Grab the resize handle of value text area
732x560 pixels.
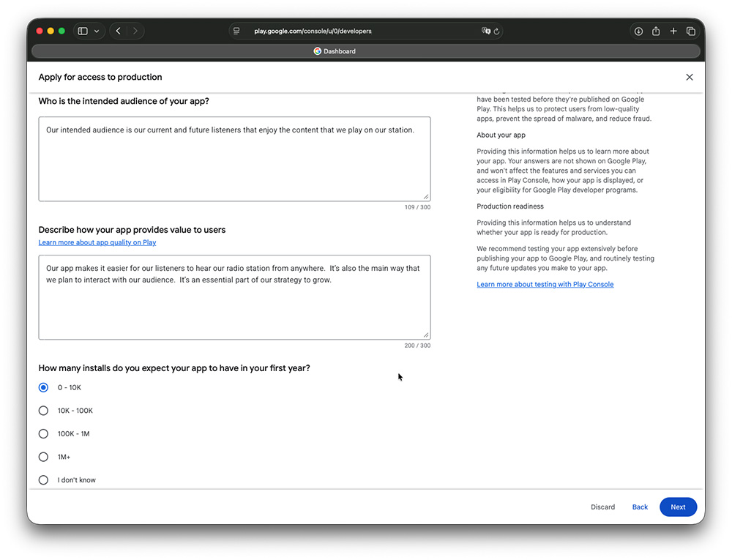[426, 335]
